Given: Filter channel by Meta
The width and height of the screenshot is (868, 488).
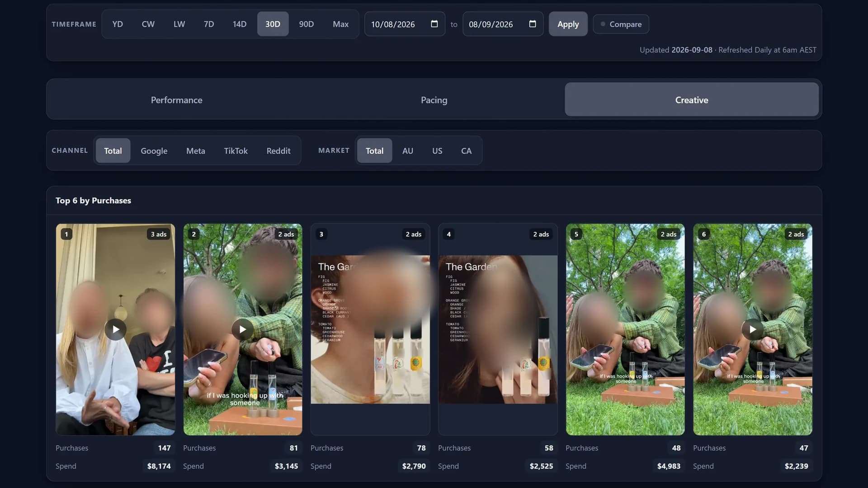Looking at the screenshot, I should tap(196, 150).
